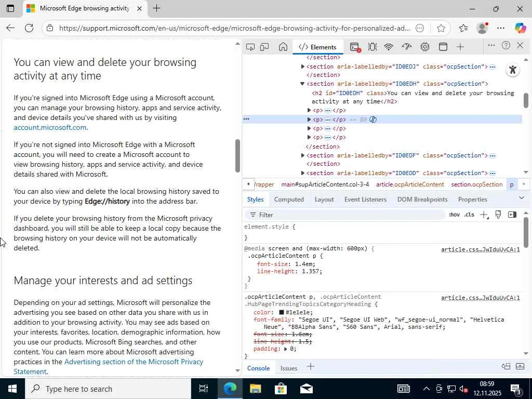Toggle device emulation in DevTools
Image resolution: width=532 pixels, height=399 pixels.
[264, 47]
